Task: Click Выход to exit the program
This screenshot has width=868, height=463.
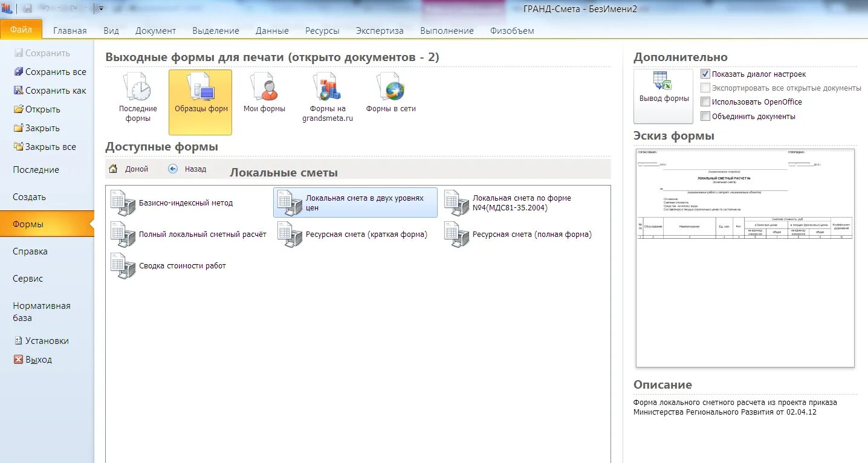Action: [x=33, y=360]
